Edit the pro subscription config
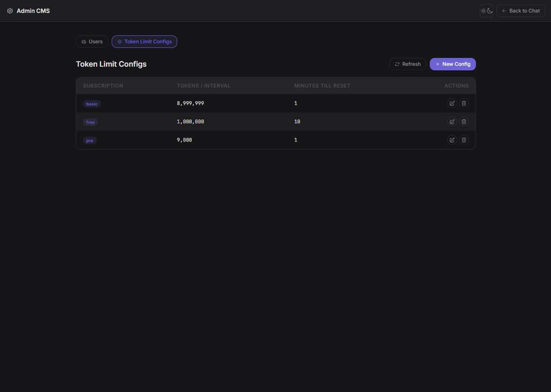The image size is (551, 392). [452, 140]
